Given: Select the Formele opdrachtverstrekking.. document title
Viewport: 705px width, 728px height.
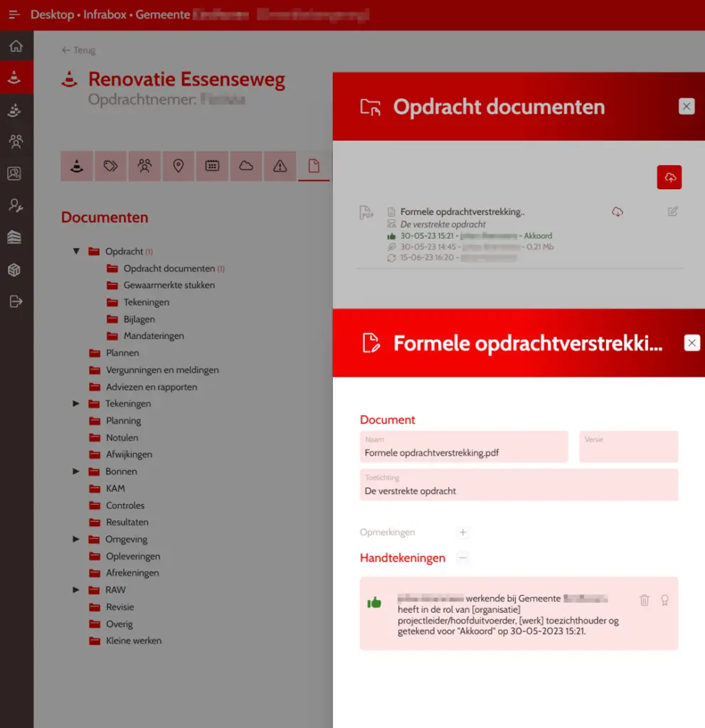Looking at the screenshot, I should click(462, 212).
